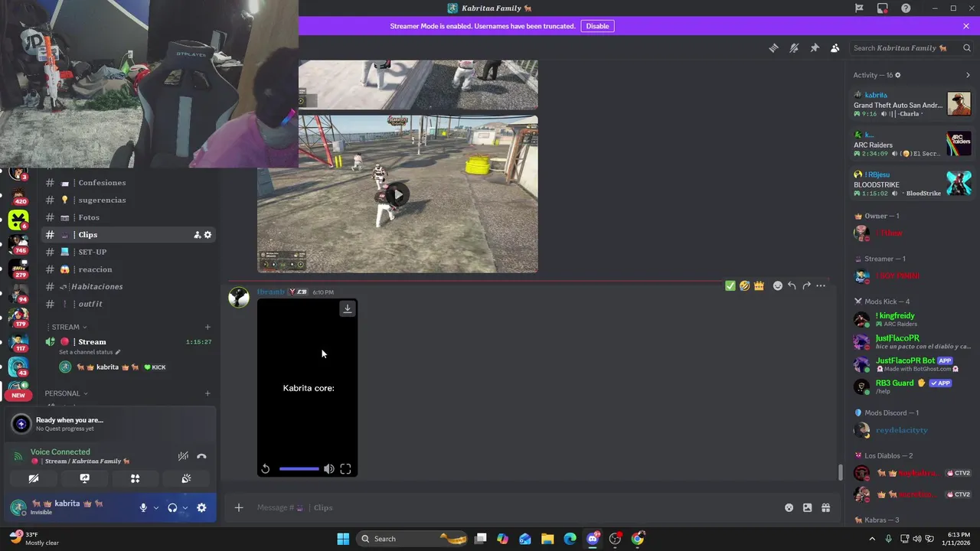Share your screen from voice panel
Viewport: 980px width, 551px height.
tap(84, 478)
